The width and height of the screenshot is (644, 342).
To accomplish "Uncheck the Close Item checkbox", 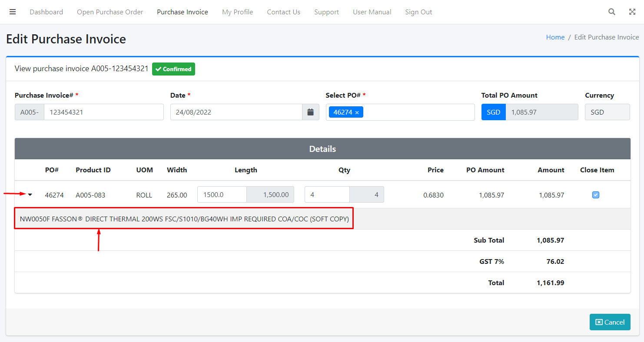I will pos(596,195).
